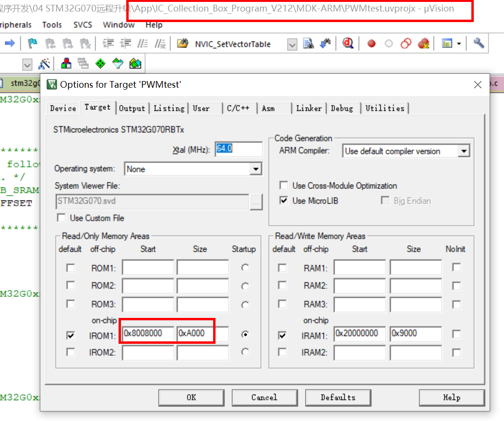Indent selected lines icon
This screenshot has height=421, width=504.
pyautogui.click(x=108, y=43)
